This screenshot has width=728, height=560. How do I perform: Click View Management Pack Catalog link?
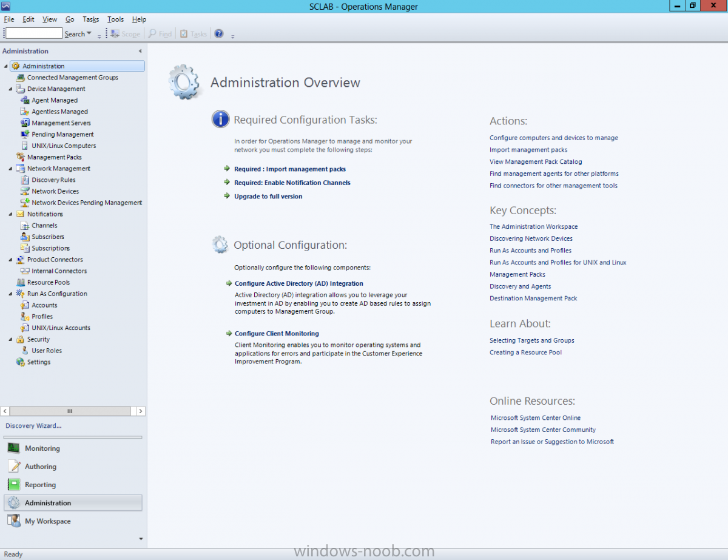point(536,162)
